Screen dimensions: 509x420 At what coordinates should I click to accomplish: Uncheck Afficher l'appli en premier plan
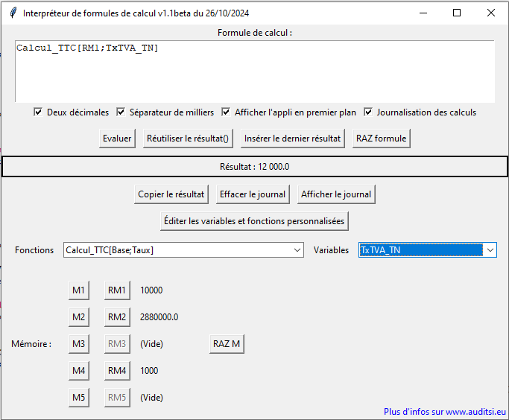tap(226, 112)
